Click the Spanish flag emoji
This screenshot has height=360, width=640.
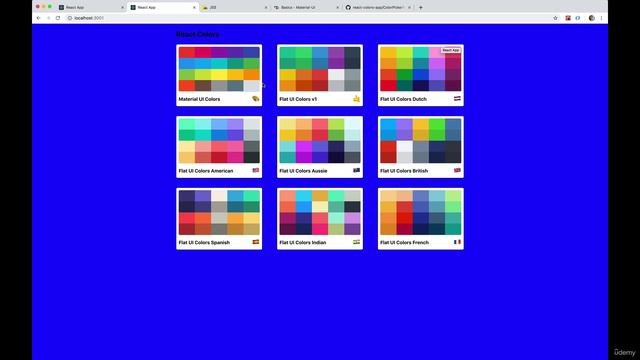(x=256, y=242)
